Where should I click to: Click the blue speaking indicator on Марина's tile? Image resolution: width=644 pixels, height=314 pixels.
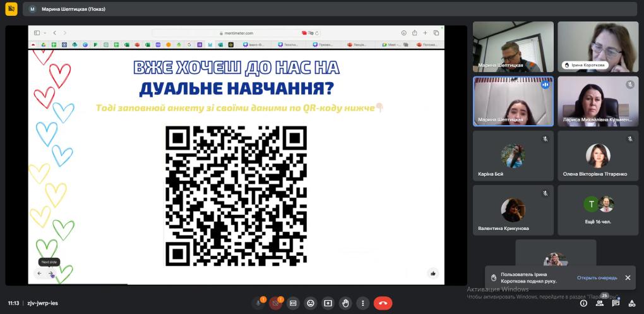(x=546, y=85)
